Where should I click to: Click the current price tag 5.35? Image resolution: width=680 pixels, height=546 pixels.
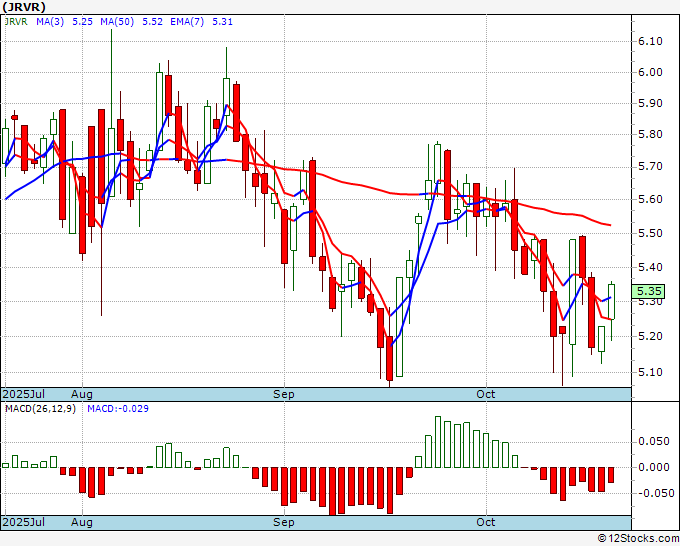tap(648, 291)
